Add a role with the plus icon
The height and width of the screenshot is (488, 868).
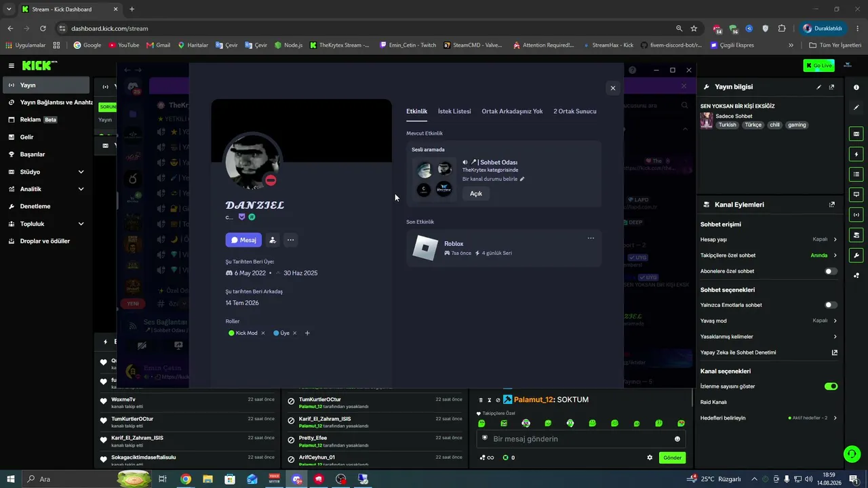[307, 333]
